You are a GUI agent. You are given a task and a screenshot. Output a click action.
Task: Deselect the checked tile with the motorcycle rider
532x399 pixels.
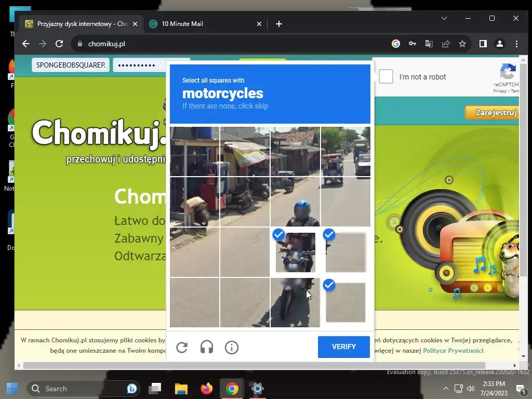click(x=295, y=252)
